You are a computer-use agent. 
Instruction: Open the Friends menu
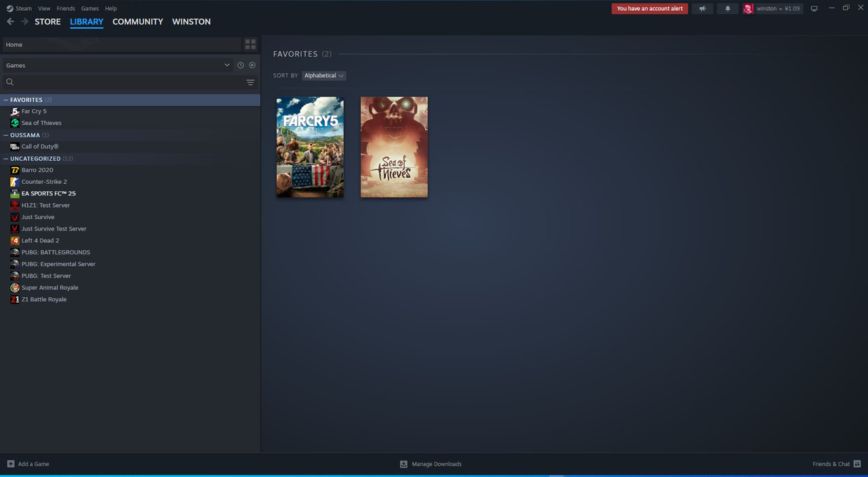[66, 9]
